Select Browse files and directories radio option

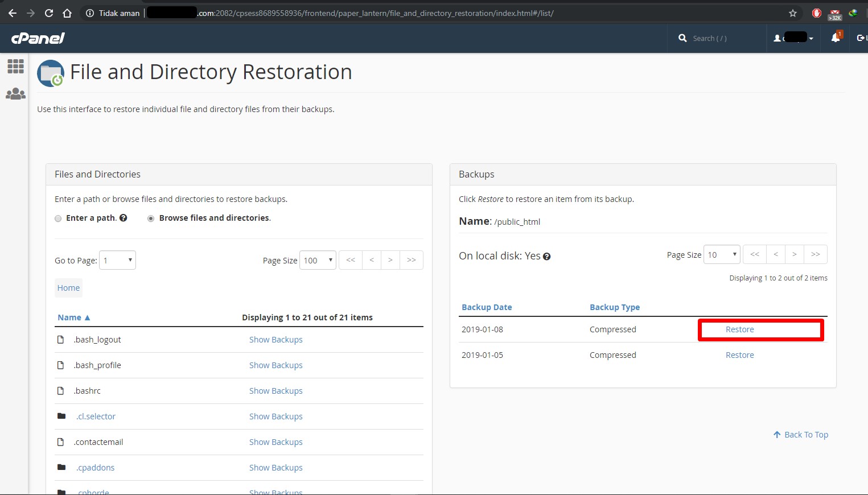[x=151, y=218]
